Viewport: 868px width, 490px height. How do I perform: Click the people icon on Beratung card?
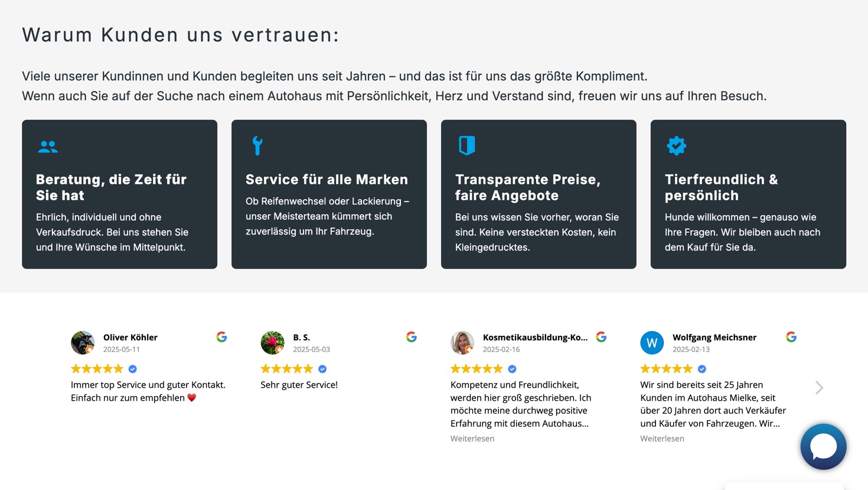48,147
